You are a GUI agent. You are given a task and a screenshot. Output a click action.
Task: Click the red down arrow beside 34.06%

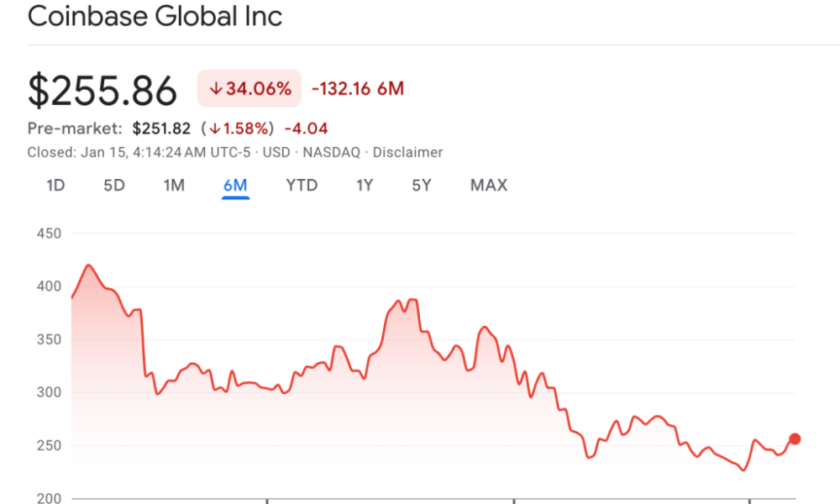tap(217, 87)
